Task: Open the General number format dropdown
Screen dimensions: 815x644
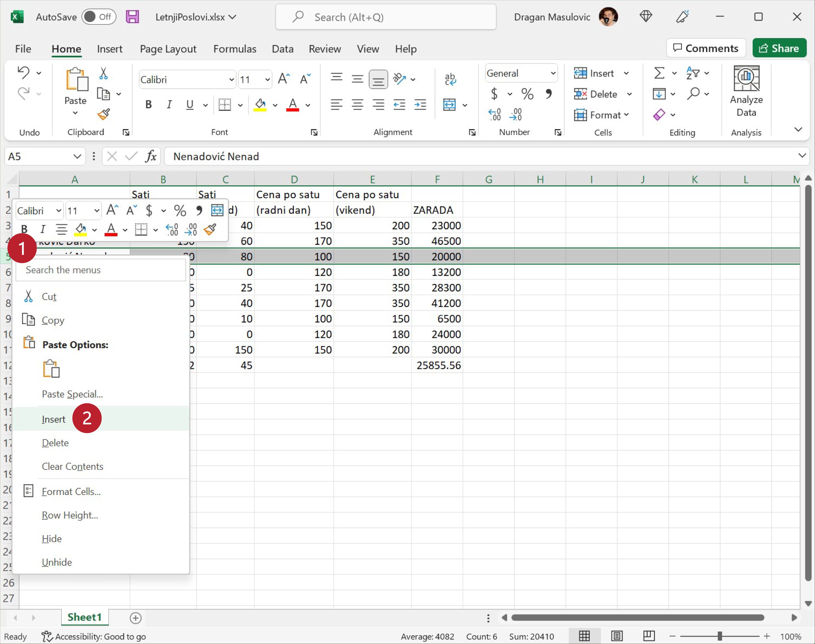Action: coord(553,73)
